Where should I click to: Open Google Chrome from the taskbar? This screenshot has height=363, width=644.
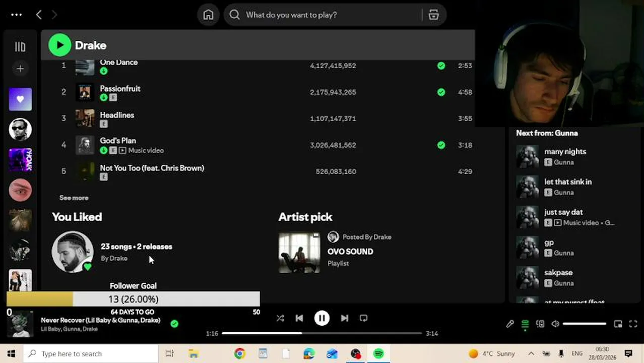click(x=239, y=353)
